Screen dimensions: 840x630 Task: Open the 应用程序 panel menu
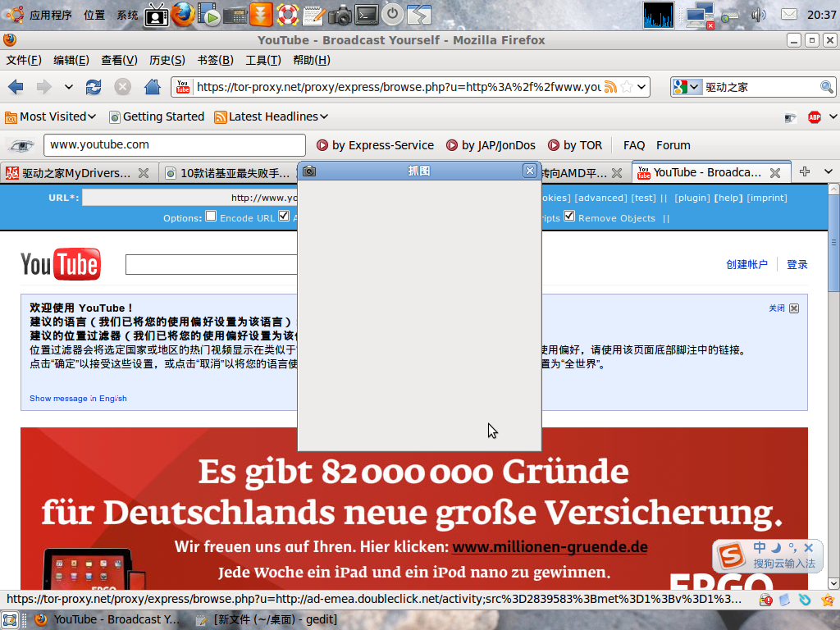click(x=50, y=15)
